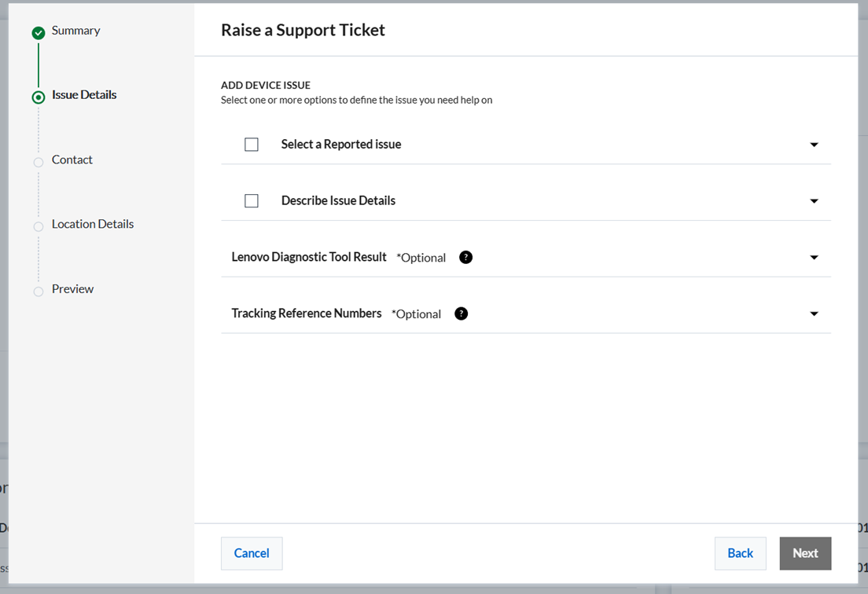Select the Contact step label
This screenshot has width=868, height=594.
(72, 159)
